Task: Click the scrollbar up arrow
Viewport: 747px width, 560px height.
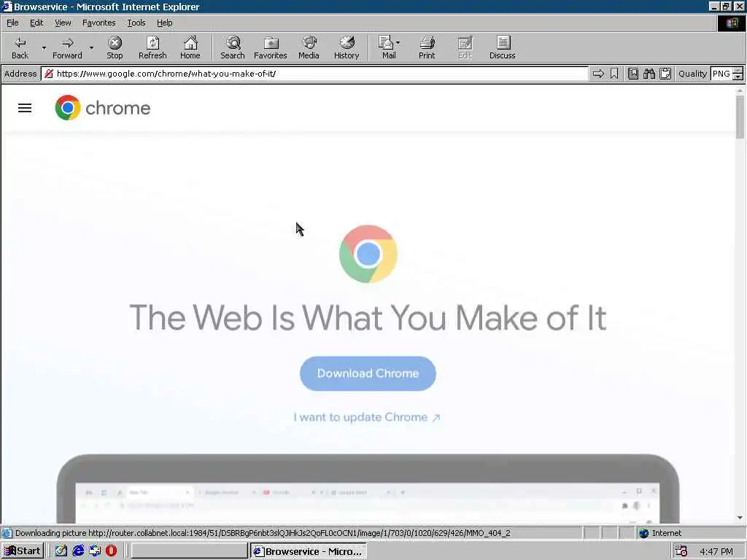Action: tap(740, 90)
